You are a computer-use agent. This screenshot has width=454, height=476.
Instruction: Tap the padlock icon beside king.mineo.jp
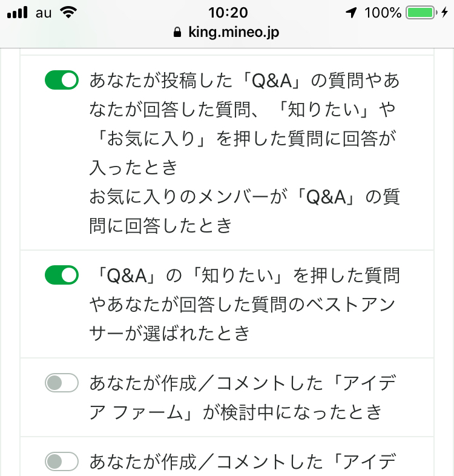(177, 33)
